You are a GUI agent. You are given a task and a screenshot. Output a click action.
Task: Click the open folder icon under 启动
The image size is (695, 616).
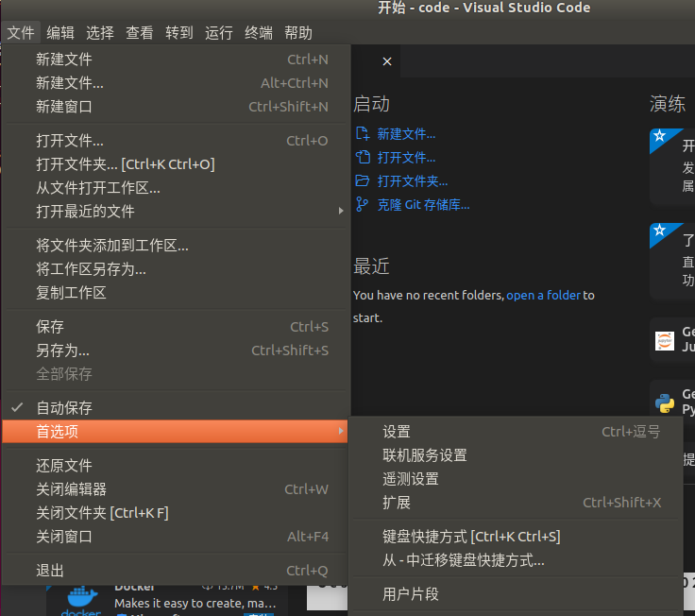362,181
